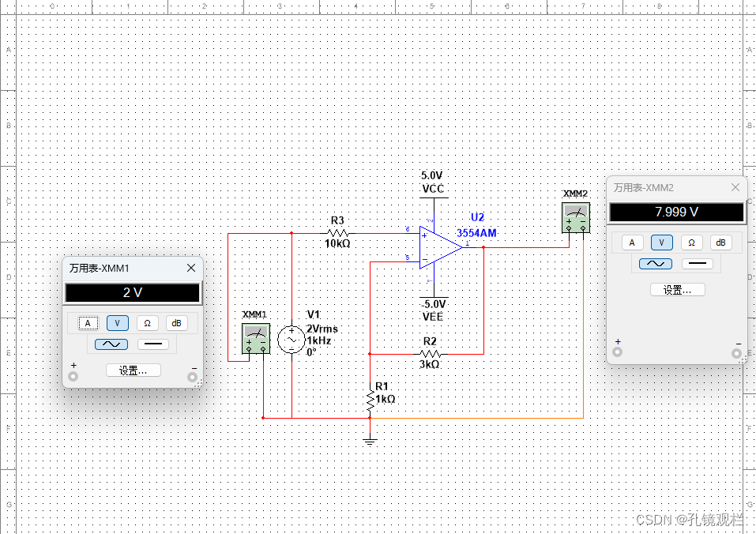Switch XMM2 to dB mode
This screenshot has width=756, height=534.
720,243
